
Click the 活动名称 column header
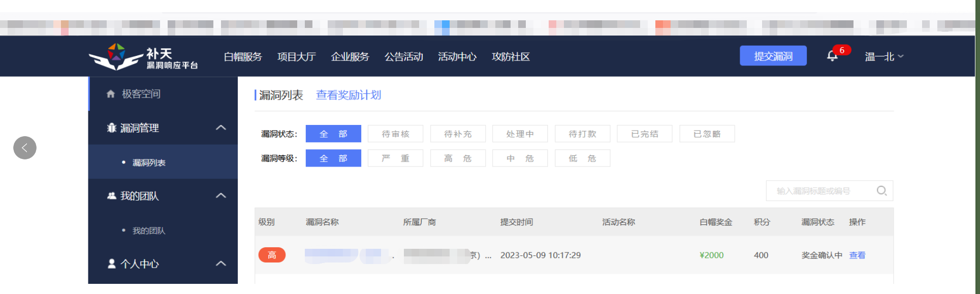pos(619,222)
